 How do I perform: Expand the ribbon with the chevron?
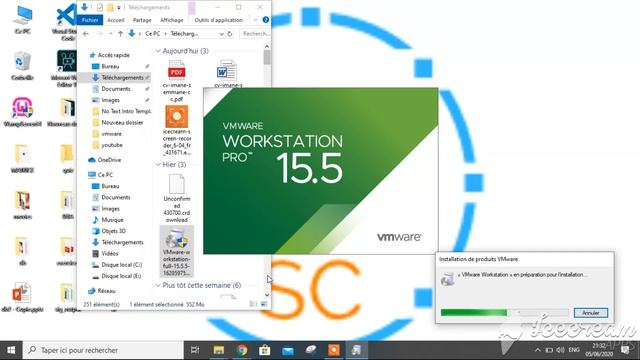coord(255,20)
